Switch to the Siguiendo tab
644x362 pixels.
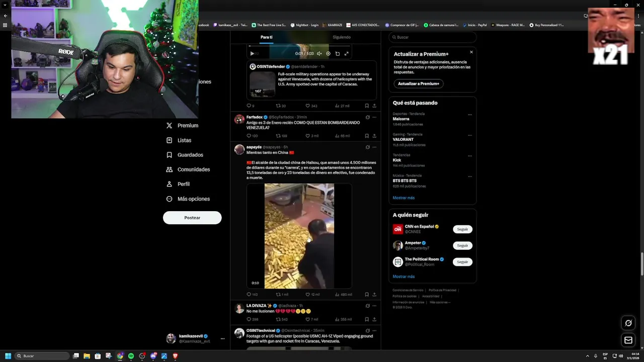[342, 37]
